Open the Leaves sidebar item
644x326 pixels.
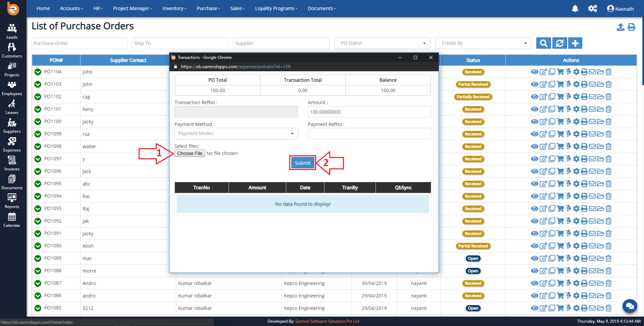[12, 107]
